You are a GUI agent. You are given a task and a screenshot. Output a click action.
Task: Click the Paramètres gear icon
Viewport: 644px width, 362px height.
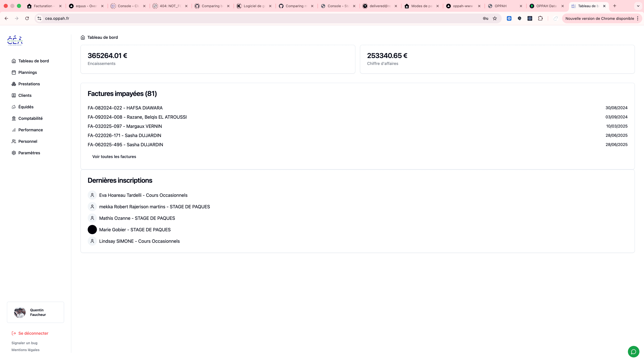click(x=14, y=153)
